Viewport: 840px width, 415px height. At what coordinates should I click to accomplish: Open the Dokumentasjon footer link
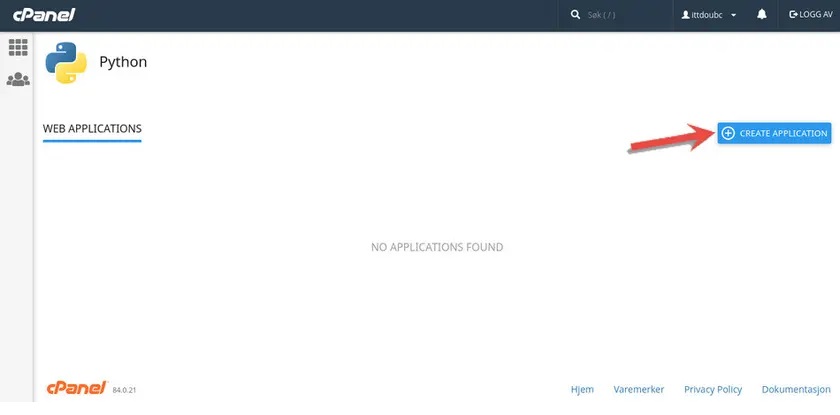tap(796, 389)
